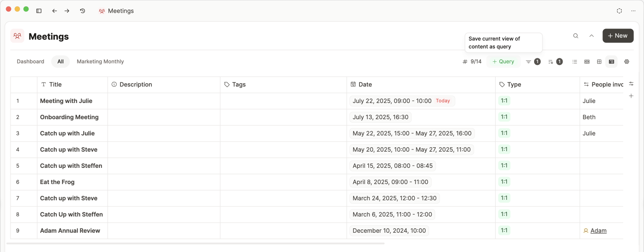Open the history clock icon

(x=82, y=11)
